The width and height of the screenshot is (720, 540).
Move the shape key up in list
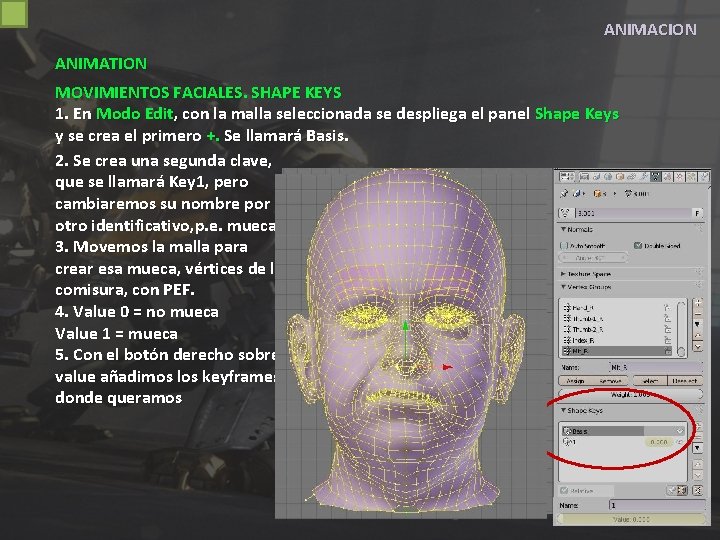click(x=698, y=465)
